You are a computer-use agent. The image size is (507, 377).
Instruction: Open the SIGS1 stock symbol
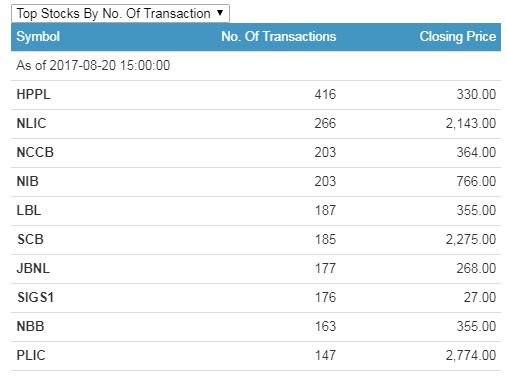[x=35, y=297]
